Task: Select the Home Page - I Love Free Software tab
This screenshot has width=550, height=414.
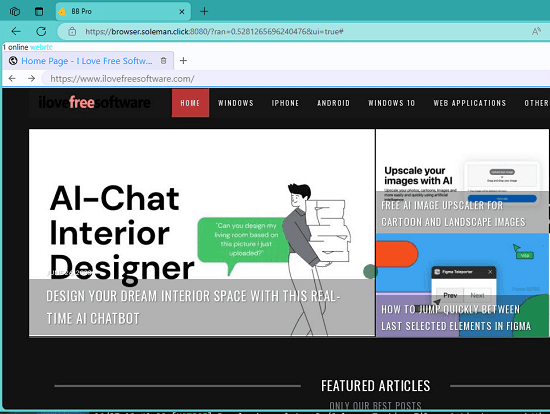Action: click(x=88, y=61)
